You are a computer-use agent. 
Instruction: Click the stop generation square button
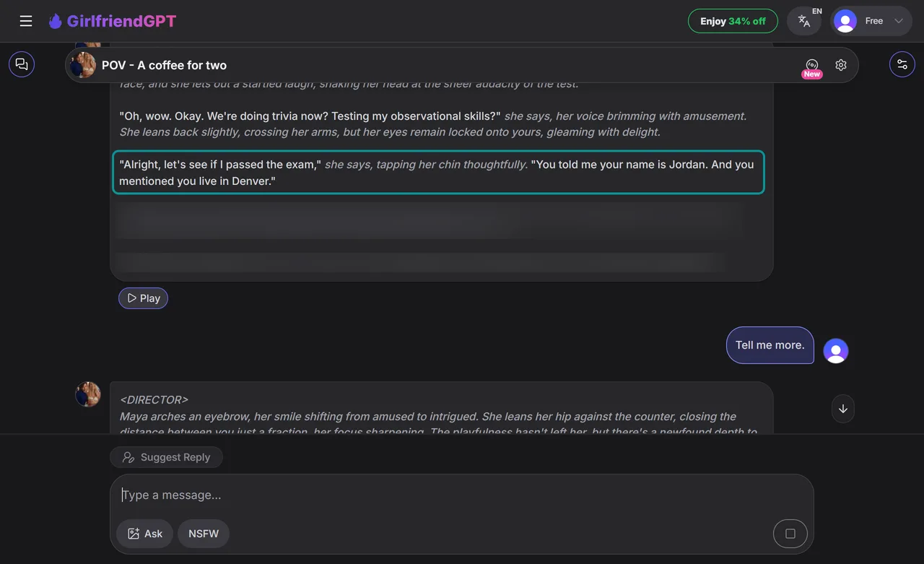click(790, 534)
